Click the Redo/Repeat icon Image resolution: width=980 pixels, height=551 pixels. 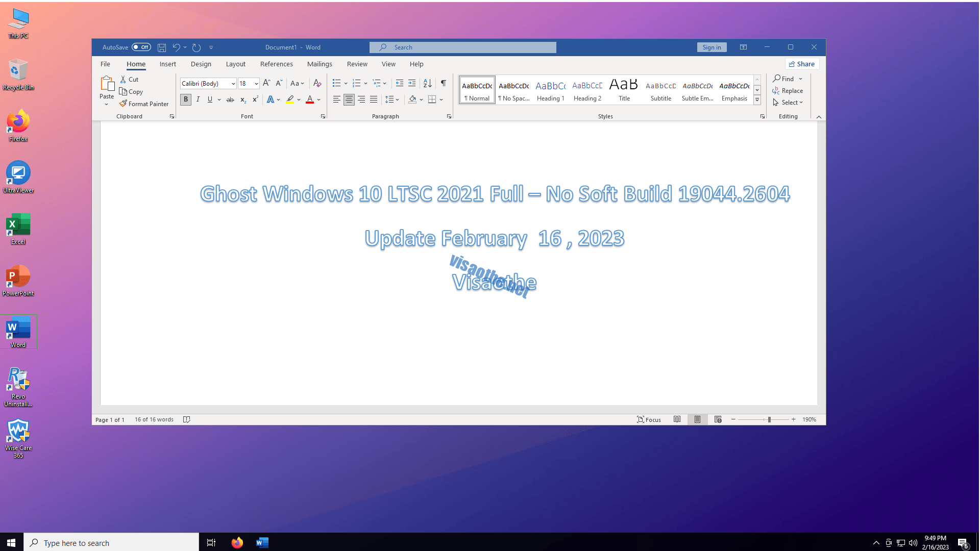tap(197, 47)
